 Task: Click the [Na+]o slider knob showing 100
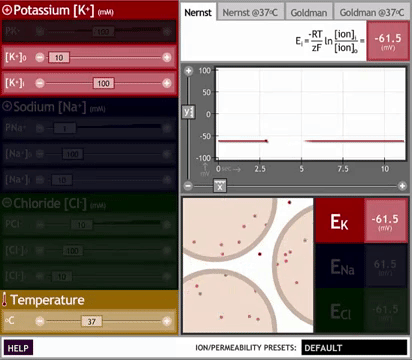click(72, 154)
